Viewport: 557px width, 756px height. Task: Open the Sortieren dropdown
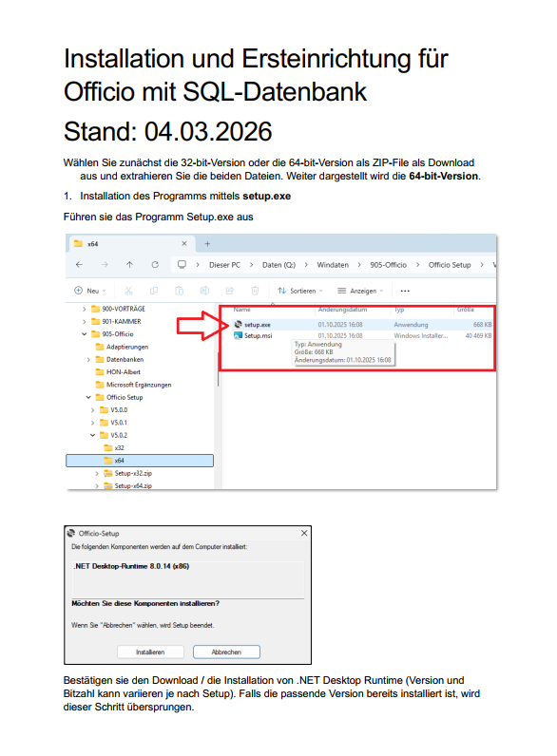click(300, 291)
